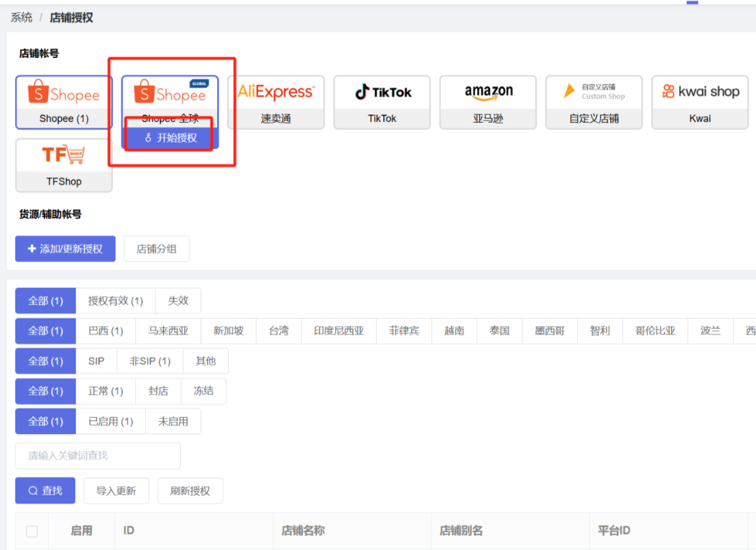Select 全部 (1) tab in country row
756x550 pixels.
[46, 331]
